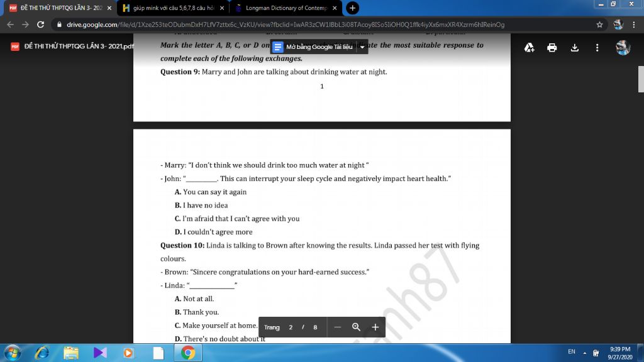Click the Chrome taskbar icon
The height and width of the screenshot is (362, 644).
tap(187, 353)
